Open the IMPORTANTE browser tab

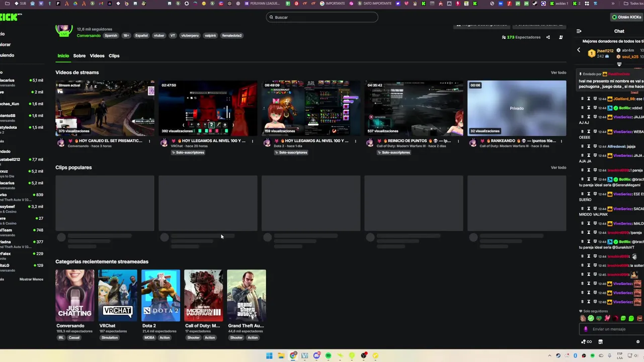[333, 4]
